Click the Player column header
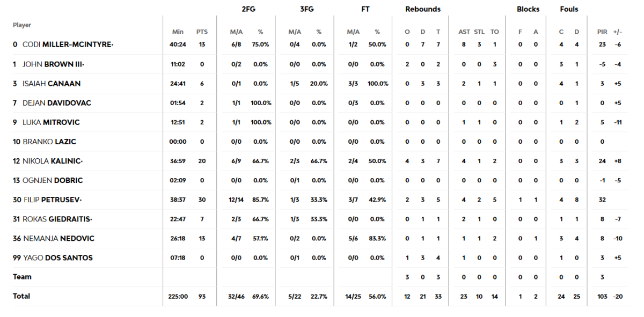This screenshot has height=317, width=644. coord(22,25)
